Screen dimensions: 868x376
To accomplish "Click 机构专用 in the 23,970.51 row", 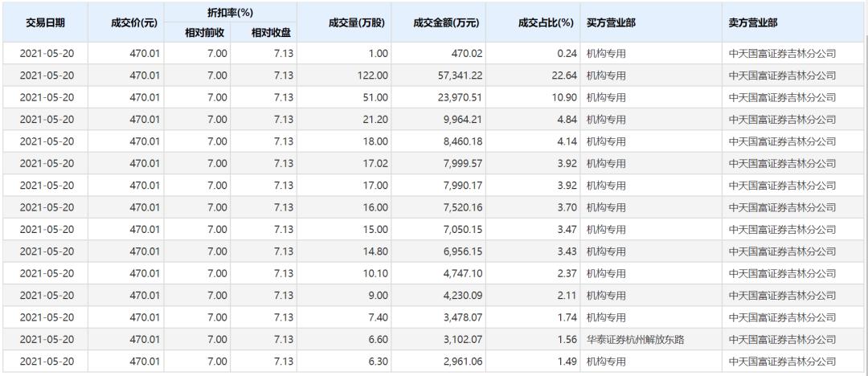I will tap(606, 97).
